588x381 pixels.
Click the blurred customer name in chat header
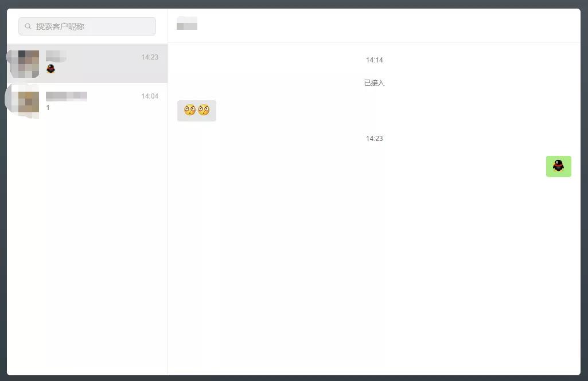pyautogui.click(x=187, y=23)
